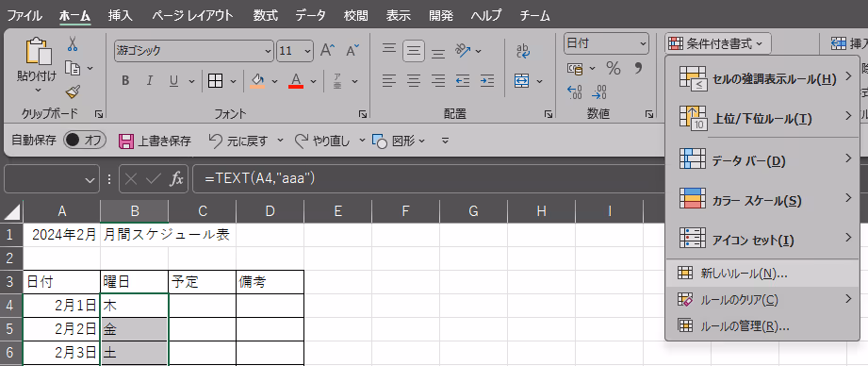Toggle underline formatting

(173, 81)
